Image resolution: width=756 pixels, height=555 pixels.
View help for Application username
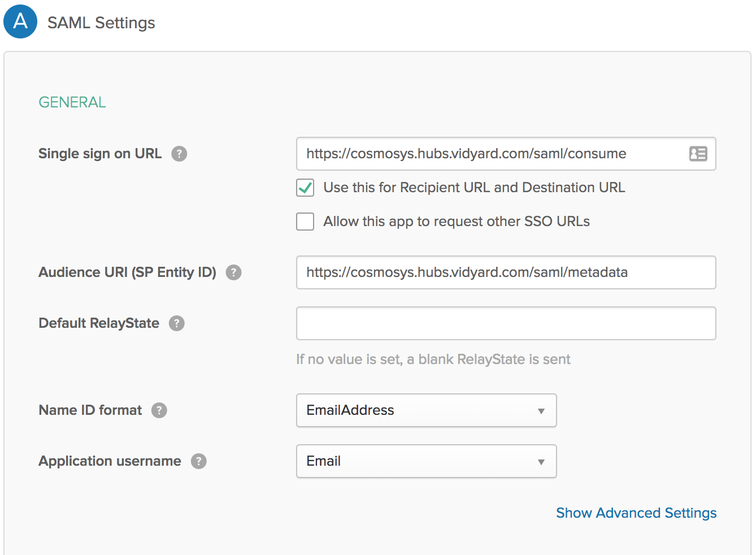pos(198,461)
